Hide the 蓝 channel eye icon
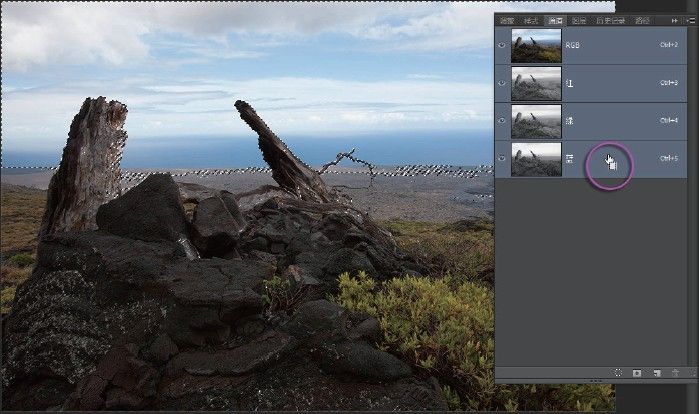Viewport: 699px width, 414px height. 503,158
